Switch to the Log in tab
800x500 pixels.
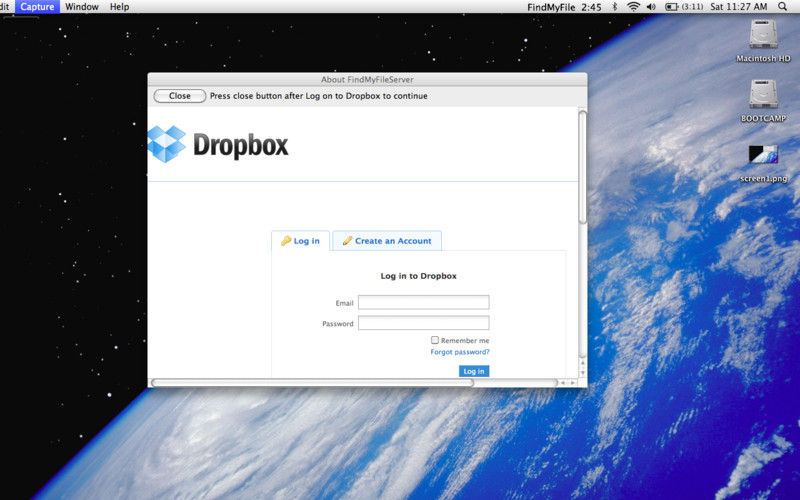pyautogui.click(x=301, y=241)
